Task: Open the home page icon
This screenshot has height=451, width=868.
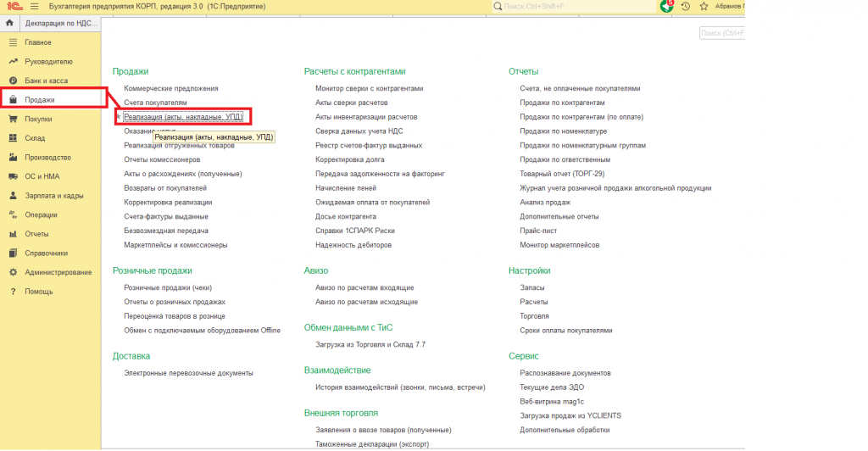Action: tap(9, 23)
